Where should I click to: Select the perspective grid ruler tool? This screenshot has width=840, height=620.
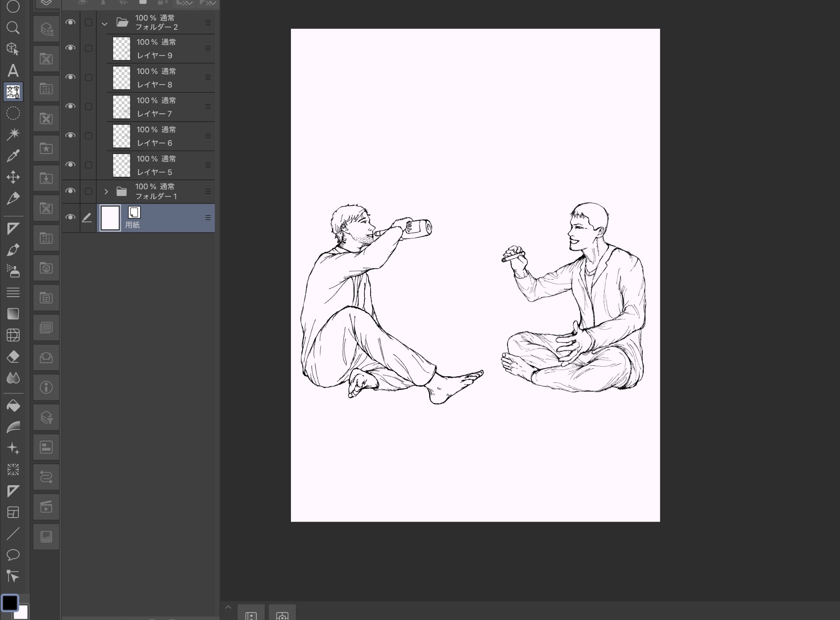click(13, 335)
